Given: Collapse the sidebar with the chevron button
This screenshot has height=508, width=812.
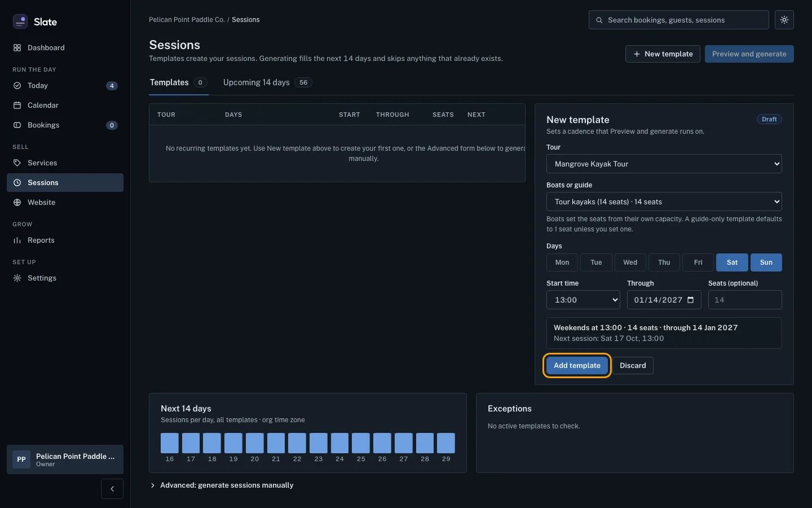Looking at the screenshot, I should coord(112,489).
